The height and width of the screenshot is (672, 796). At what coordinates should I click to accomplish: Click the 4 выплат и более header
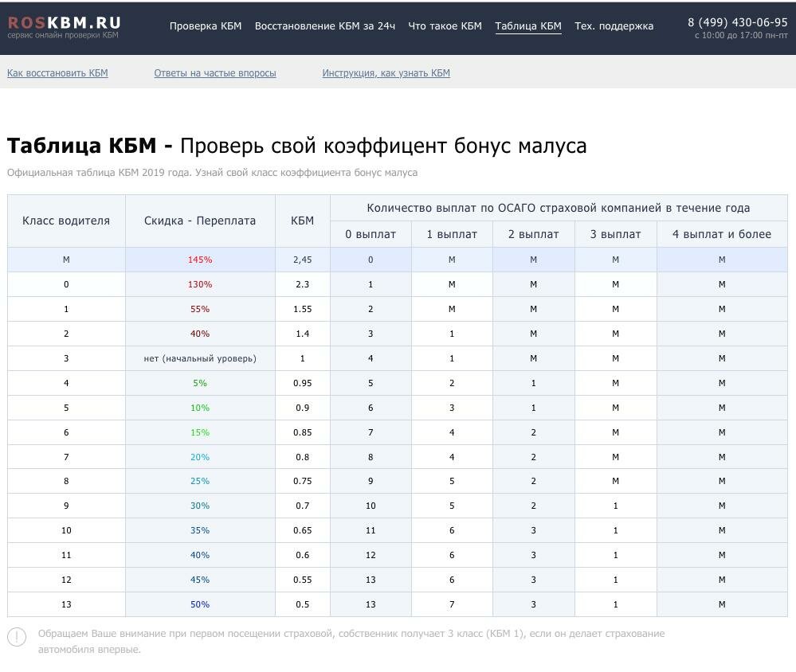722,234
